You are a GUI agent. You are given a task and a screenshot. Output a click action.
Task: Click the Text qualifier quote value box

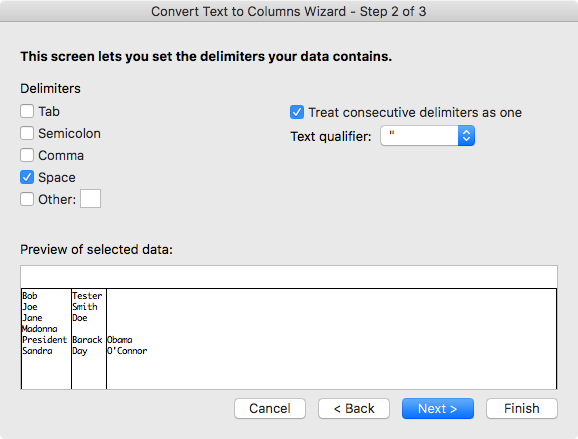[x=419, y=136]
